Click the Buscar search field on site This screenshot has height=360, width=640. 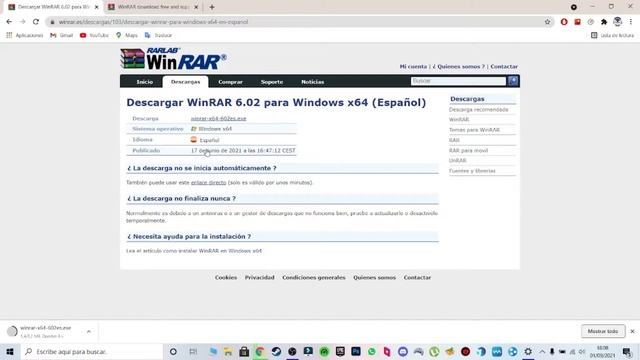(458, 81)
